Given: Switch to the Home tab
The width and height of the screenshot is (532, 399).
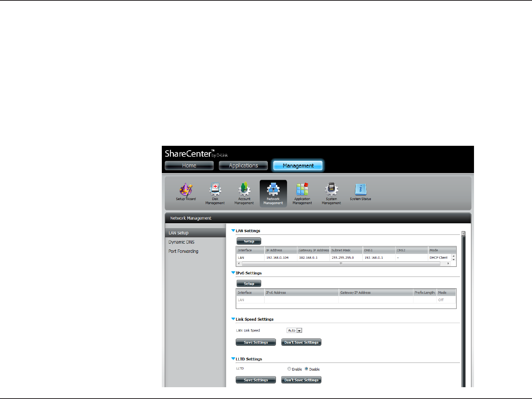Looking at the screenshot, I should pyautogui.click(x=189, y=166).
